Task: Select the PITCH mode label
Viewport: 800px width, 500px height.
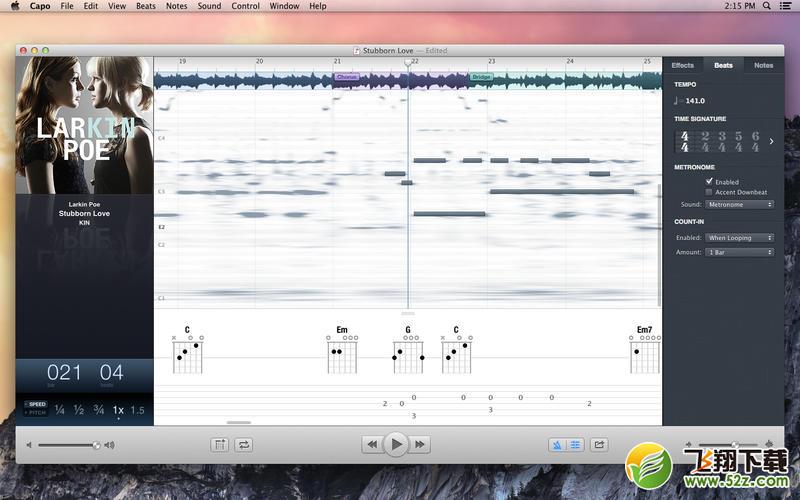Action: coord(36,412)
